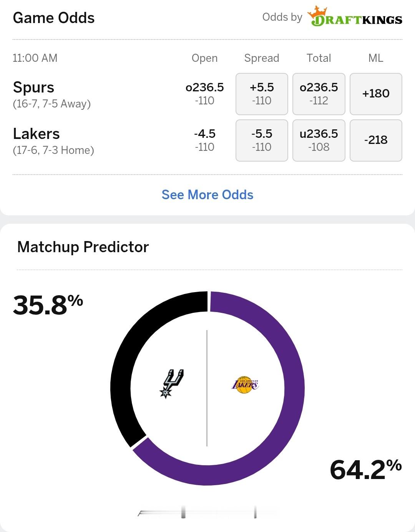This screenshot has height=532, width=415.
Task: Pick Spurs +180 moneyline
Action: 376,94
